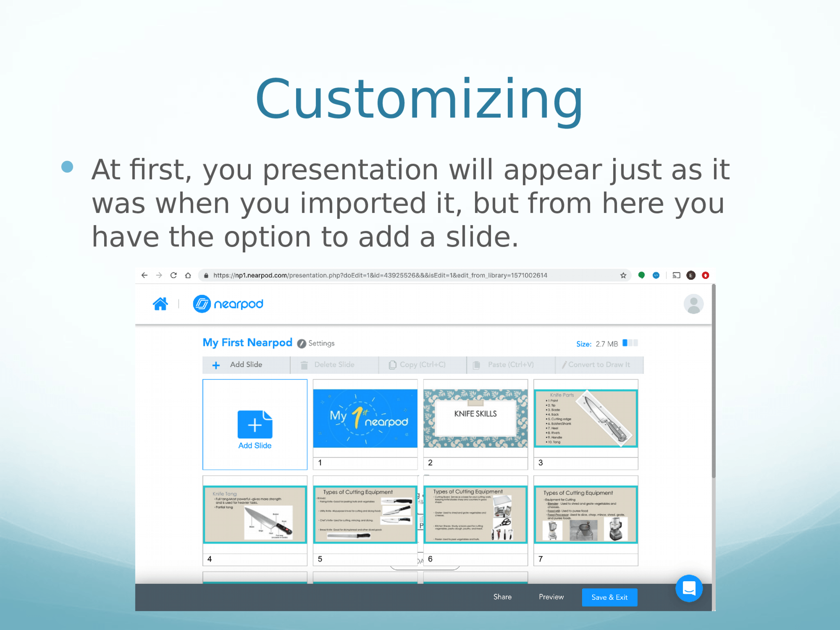
Task: Click the Nearpod logo
Action: 228,304
